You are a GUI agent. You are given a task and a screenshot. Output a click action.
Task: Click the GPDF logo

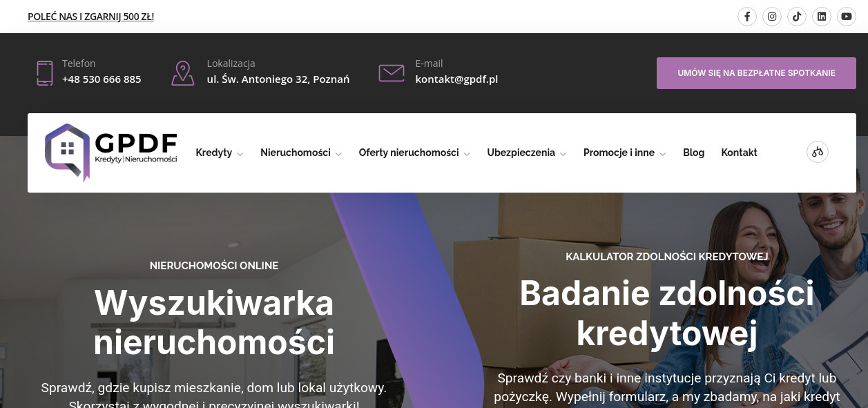(111, 152)
